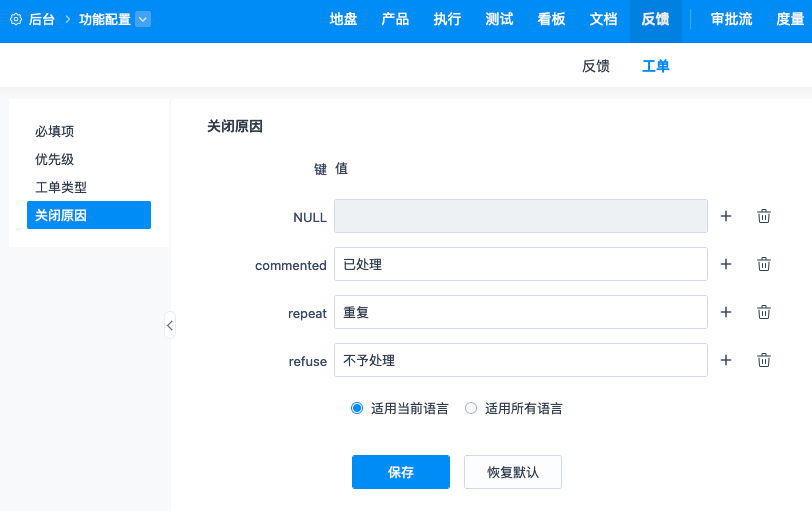
Task: Open the 功能配置 dropdown arrow
Action: [143, 19]
